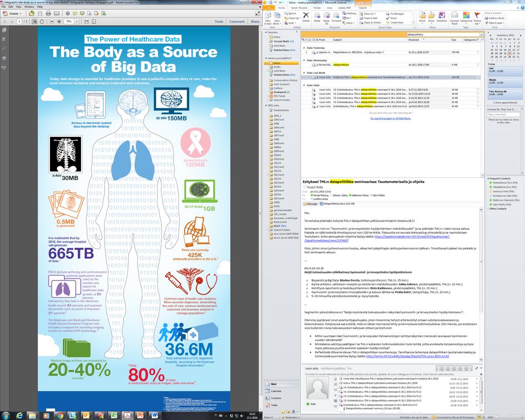Viewport: 525px width, 420px height.
Task: Select the Hand tool in Acrobat
Action: click(x=42, y=22)
